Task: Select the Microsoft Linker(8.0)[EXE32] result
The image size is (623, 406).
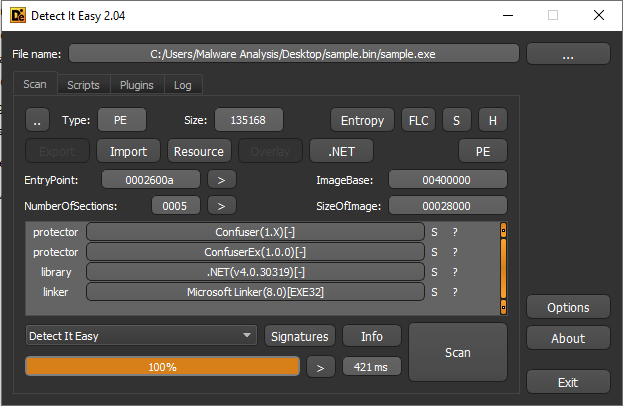Action: (255, 292)
